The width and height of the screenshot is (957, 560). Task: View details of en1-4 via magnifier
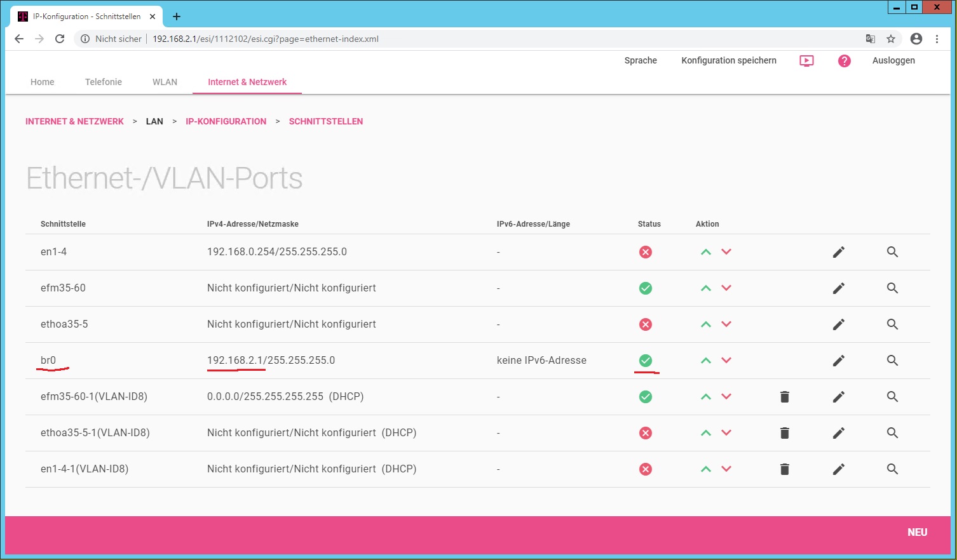(x=892, y=252)
